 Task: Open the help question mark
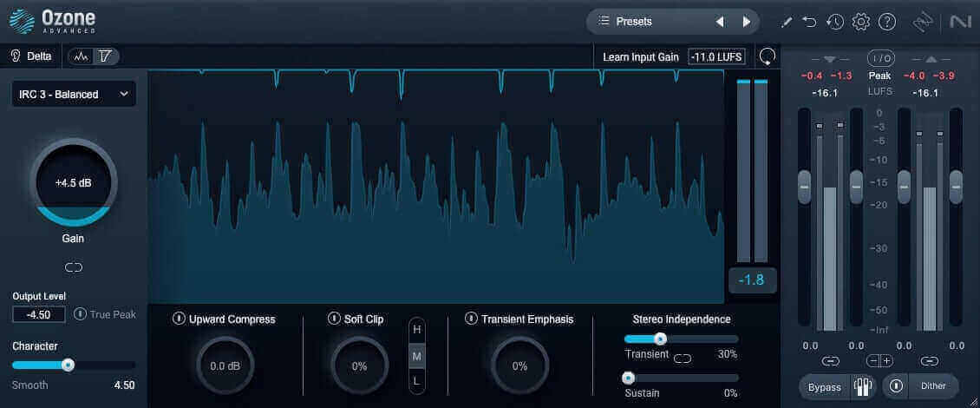(887, 23)
